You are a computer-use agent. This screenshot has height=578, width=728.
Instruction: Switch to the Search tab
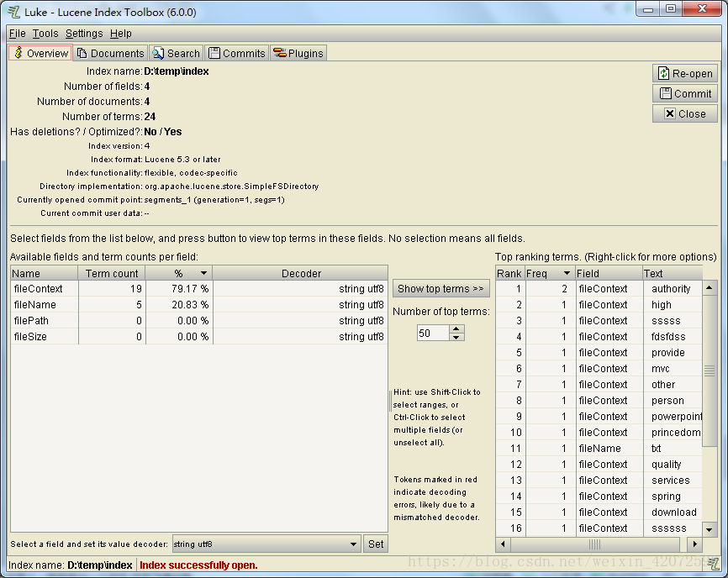click(177, 53)
